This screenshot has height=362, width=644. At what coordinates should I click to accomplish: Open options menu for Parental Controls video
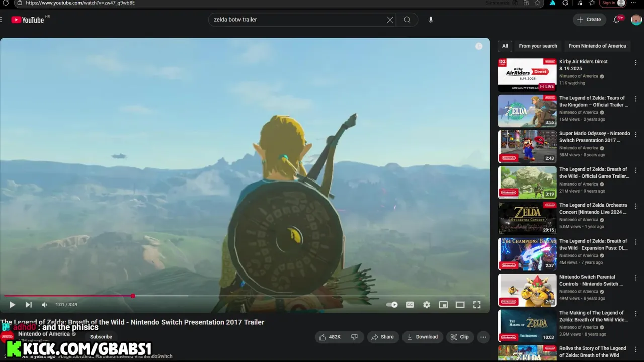tap(636, 278)
